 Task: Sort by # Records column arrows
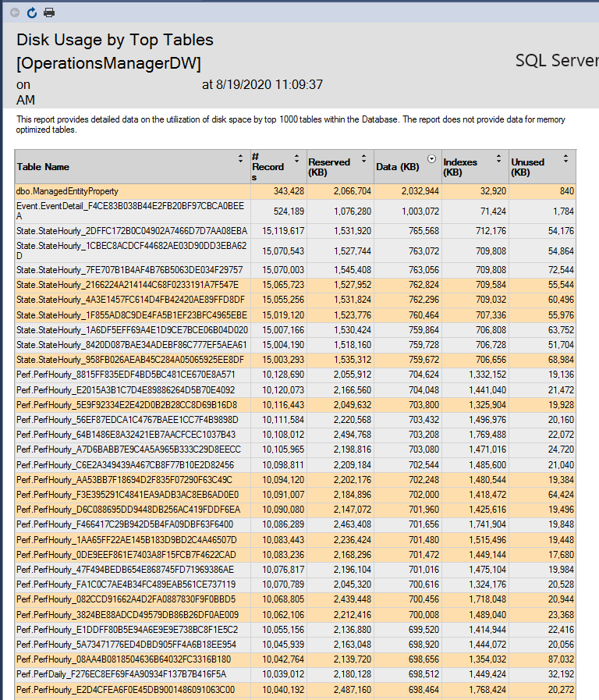(296, 158)
